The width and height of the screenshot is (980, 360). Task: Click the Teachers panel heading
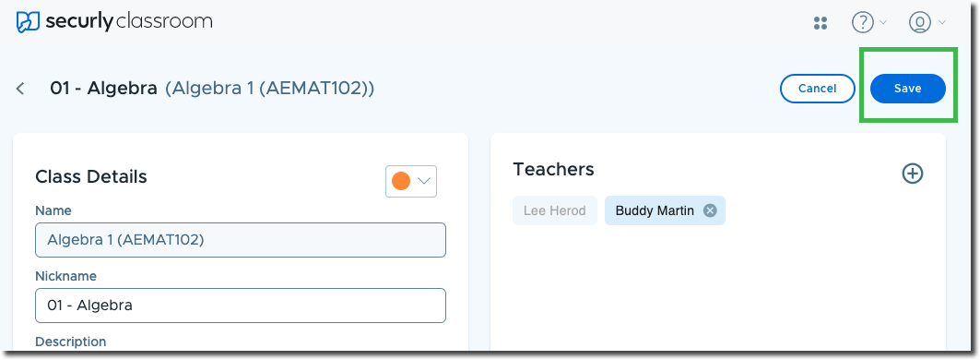pyautogui.click(x=553, y=169)
